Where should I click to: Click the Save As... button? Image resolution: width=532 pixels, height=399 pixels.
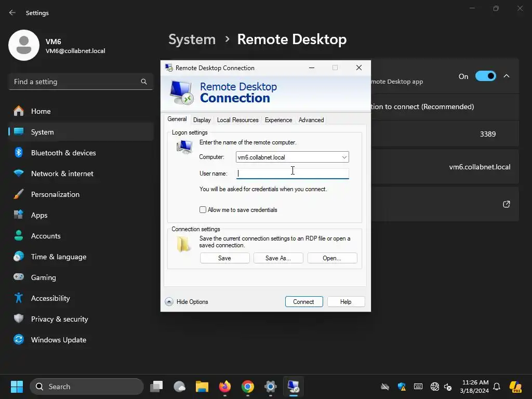click(278, 258)
